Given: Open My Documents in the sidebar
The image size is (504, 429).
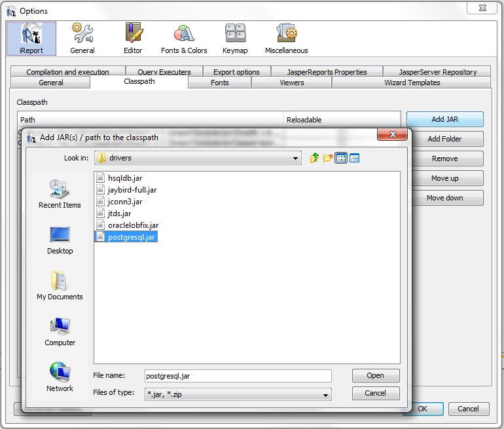Looking at the screenshot, I should pos(60,286).
